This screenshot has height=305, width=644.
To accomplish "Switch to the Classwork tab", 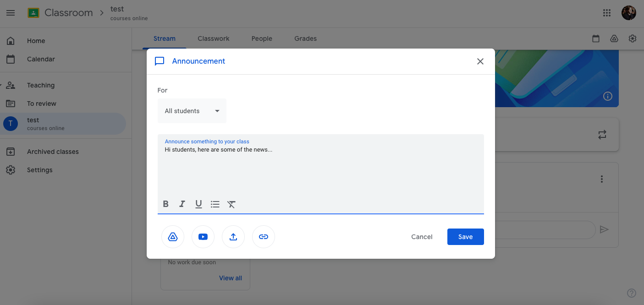I will pos(214,38).
